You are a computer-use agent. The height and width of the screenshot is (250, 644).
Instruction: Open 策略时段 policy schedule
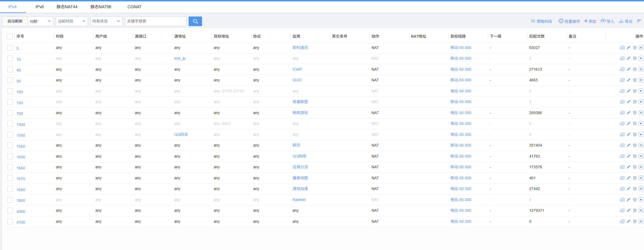pos(541,21)
